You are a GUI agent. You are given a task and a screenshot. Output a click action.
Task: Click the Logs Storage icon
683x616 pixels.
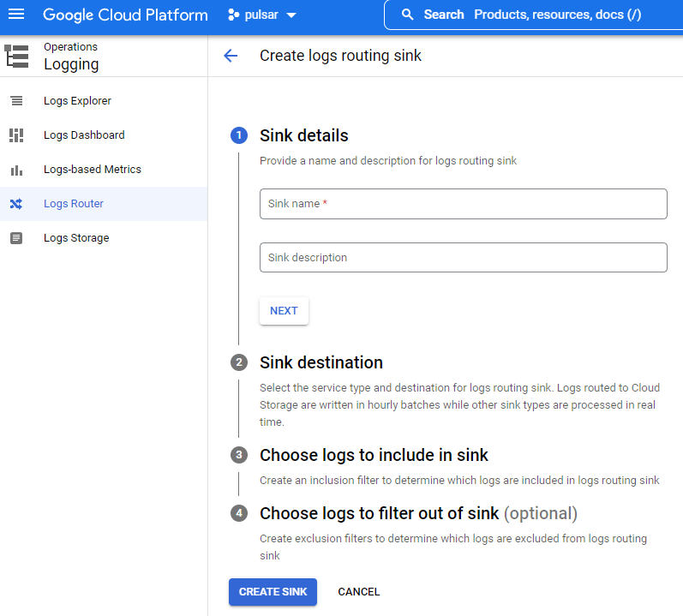pos(16,238)
